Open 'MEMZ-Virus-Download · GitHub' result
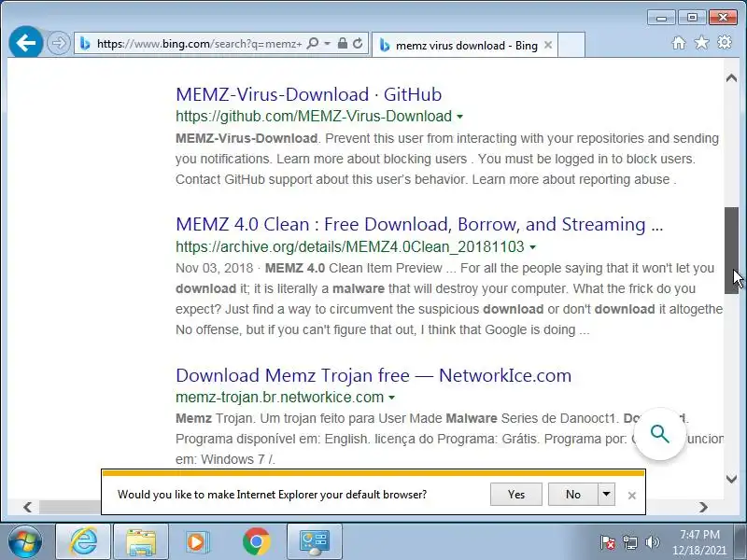The height and width of the screenshot is (560, 747). point(308,94)
